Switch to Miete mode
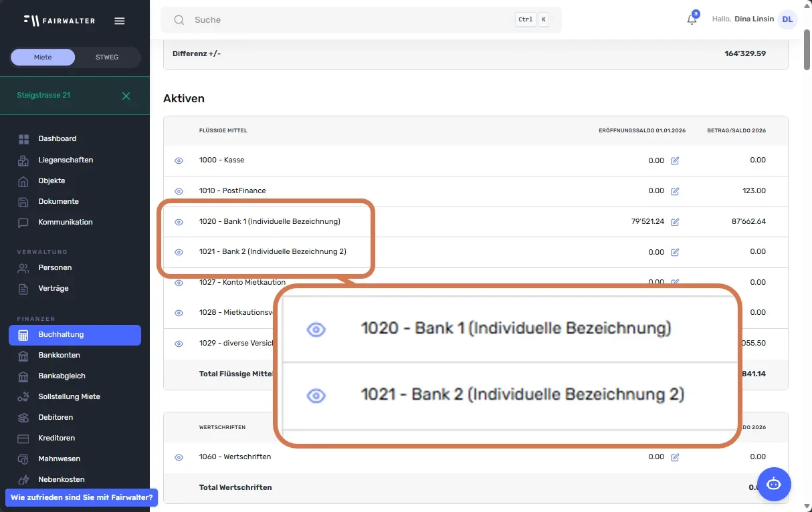Image resolution: width=812 pixels, height=512 pixels. coord(43,57)
